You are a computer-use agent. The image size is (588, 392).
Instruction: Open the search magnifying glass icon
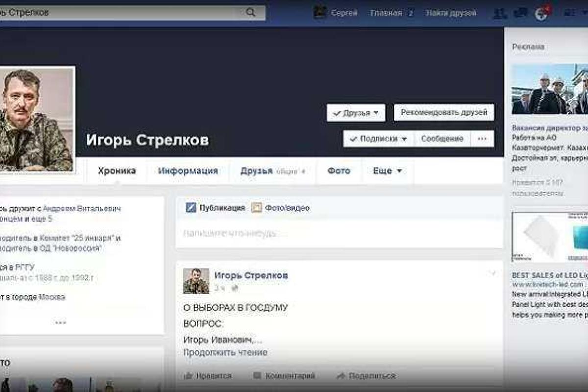(x=251, y=11)
